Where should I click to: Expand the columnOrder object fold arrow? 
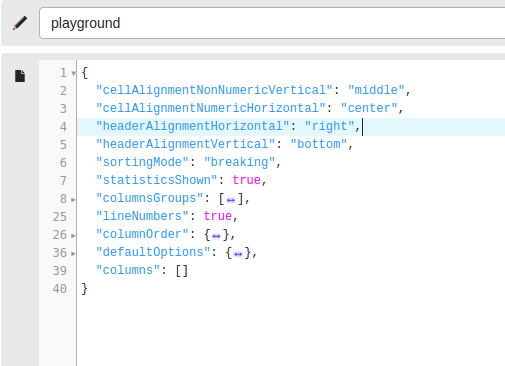coord(74,235)
